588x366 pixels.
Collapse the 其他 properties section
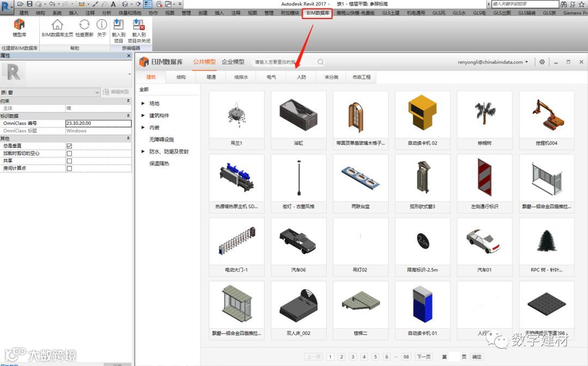[x=128, y=138]
